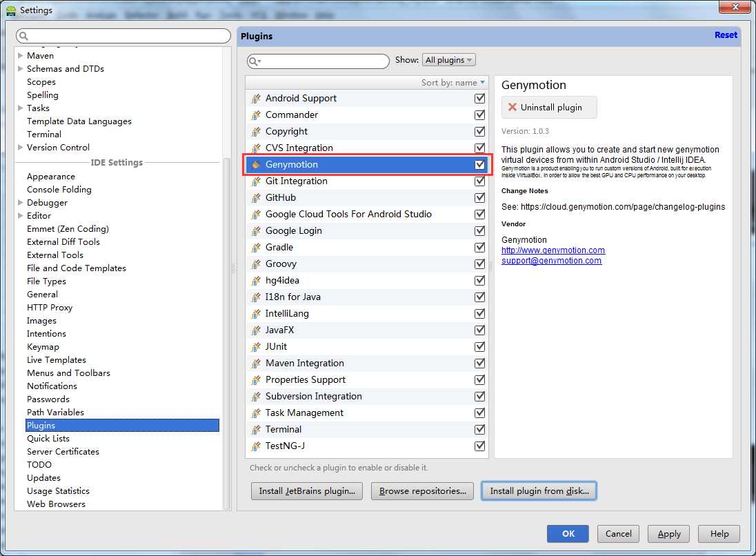The image size is (756, 556).
Task: Click the I18n for Java plugin icon
Action: [256, 297]
